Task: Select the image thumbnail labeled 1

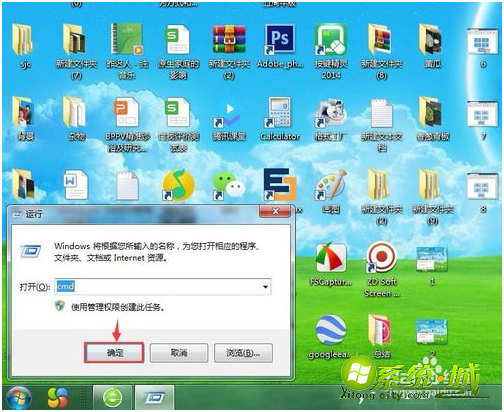Action: click(x=431, y=259)
